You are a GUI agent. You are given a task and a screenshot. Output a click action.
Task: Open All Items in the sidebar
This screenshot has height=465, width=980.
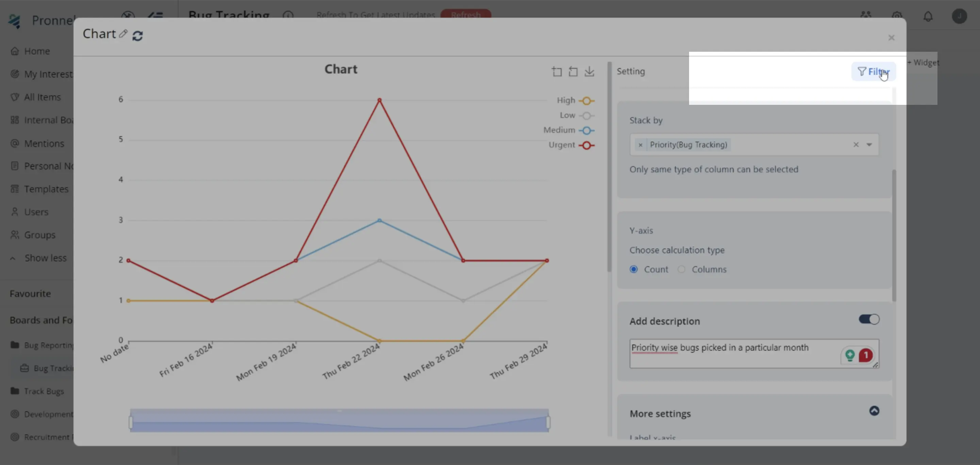click(42, 97)
